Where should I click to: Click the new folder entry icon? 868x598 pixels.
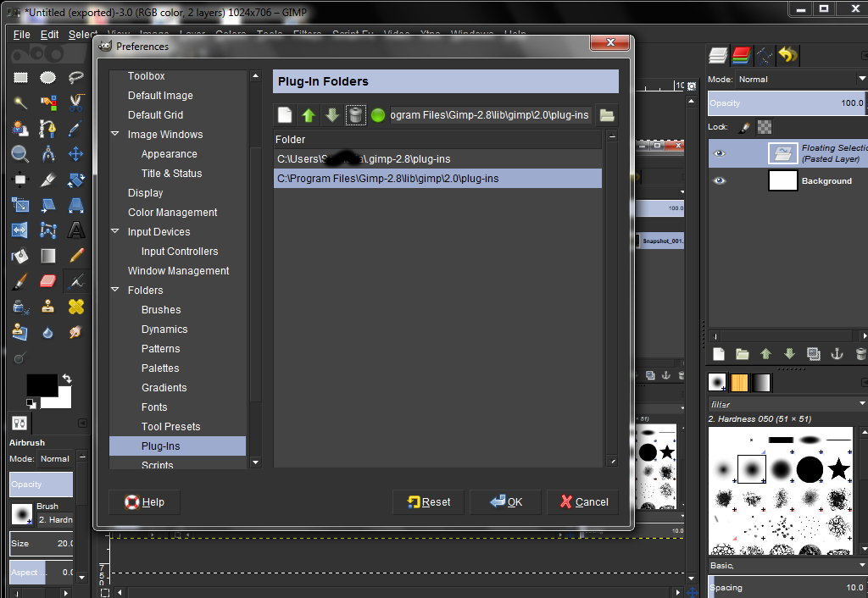click(285, 115)
